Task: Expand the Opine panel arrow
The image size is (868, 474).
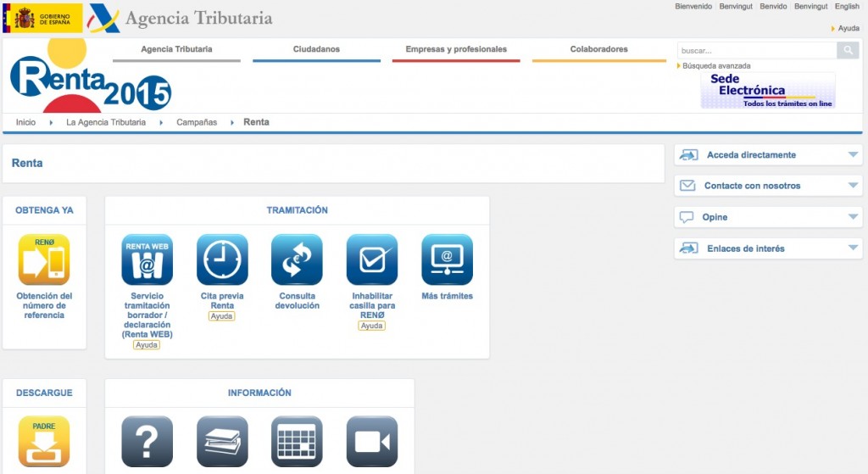Action: point(853,216)
